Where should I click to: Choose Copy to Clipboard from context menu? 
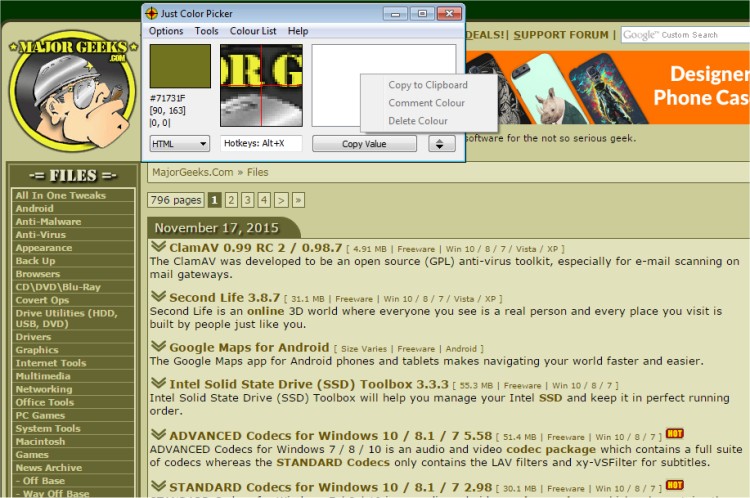coord(428,85)
